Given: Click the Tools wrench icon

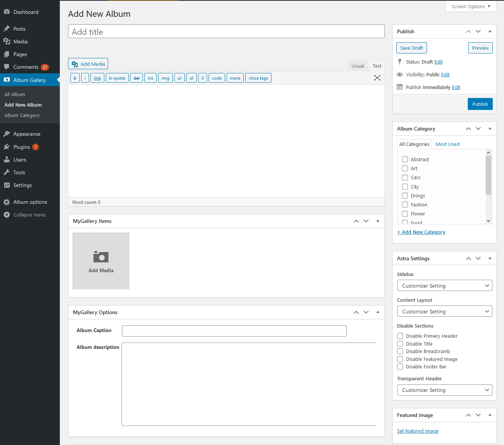Looking at the screenshot, I should tap(7, 172).
